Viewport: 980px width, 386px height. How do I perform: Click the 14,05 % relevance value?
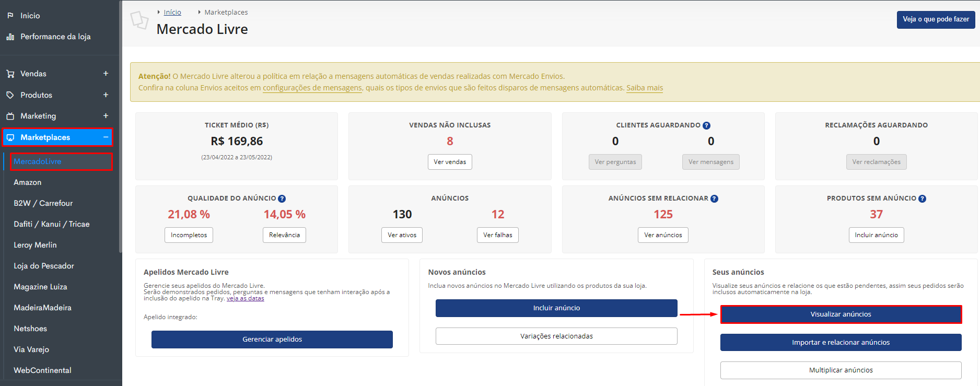(284, 214)
